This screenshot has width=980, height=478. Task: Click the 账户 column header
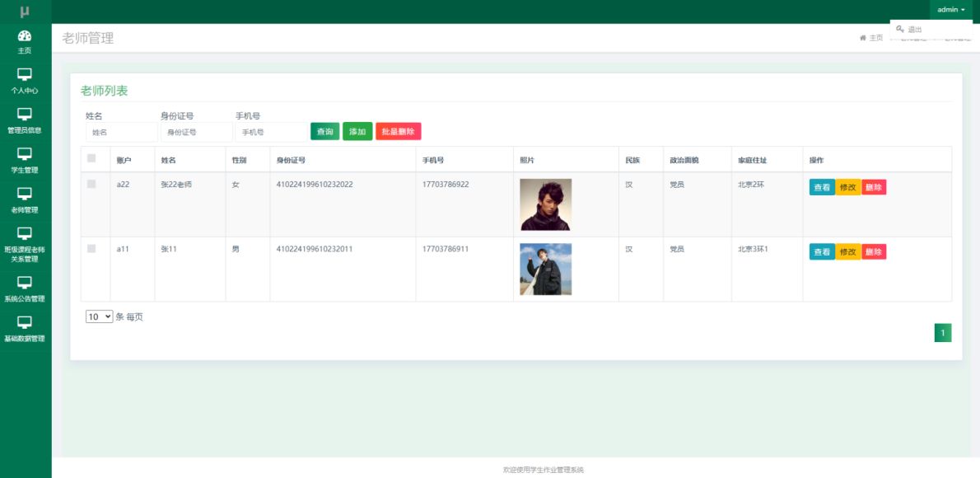pos(124,160)
